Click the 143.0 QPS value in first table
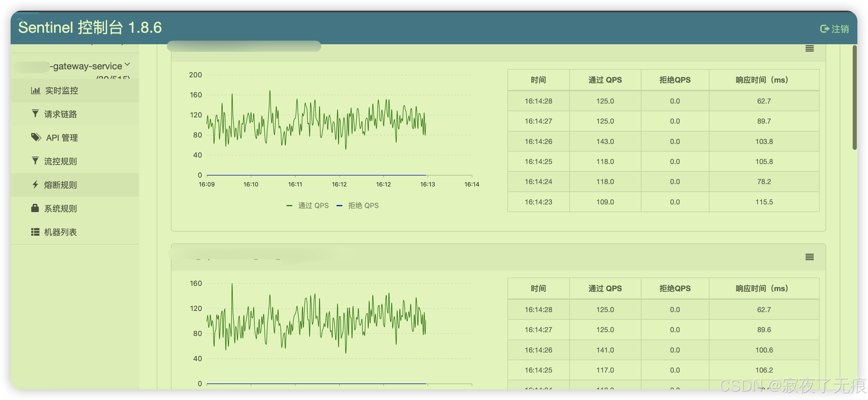 click(x=605, y=141)
